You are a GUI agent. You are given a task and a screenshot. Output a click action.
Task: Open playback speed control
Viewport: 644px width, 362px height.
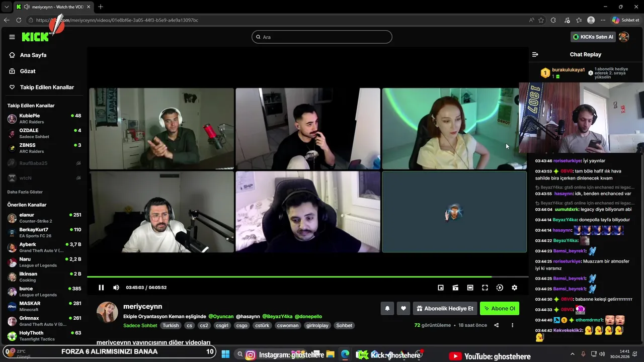(500, 288)
